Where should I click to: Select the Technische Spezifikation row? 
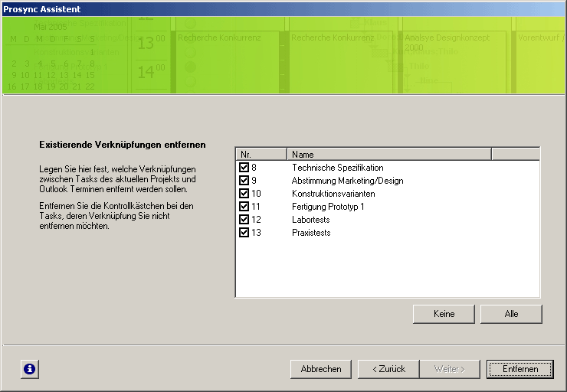pos(337,168)
